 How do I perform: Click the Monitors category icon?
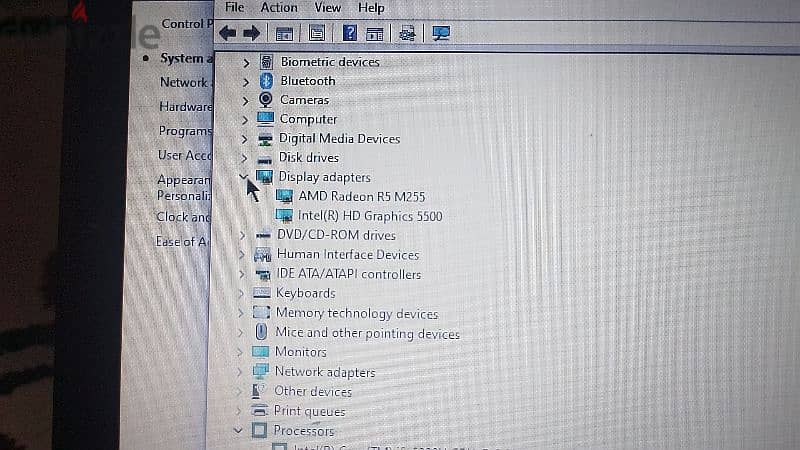pyautogui.click(x=260, y=352)
